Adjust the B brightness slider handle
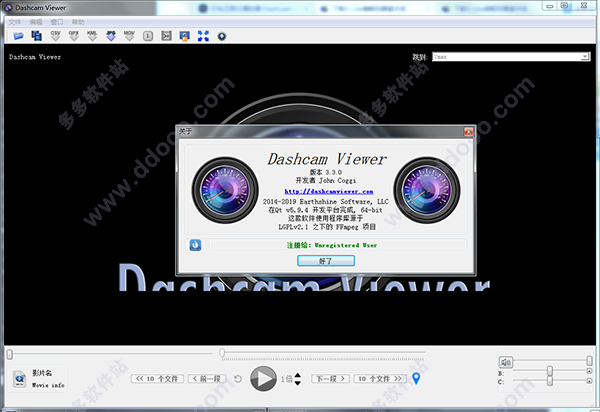Screen dimensions: 600x412 coord(550,371)
